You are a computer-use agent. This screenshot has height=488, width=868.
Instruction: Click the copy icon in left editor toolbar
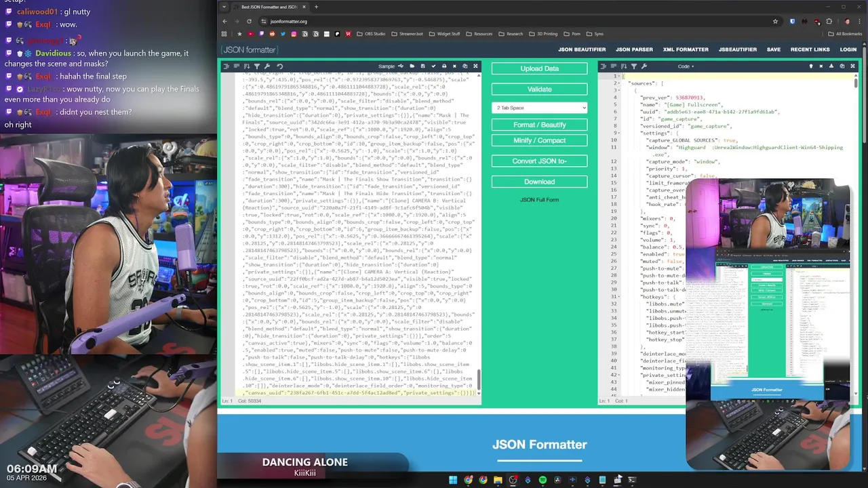[465, 66]
